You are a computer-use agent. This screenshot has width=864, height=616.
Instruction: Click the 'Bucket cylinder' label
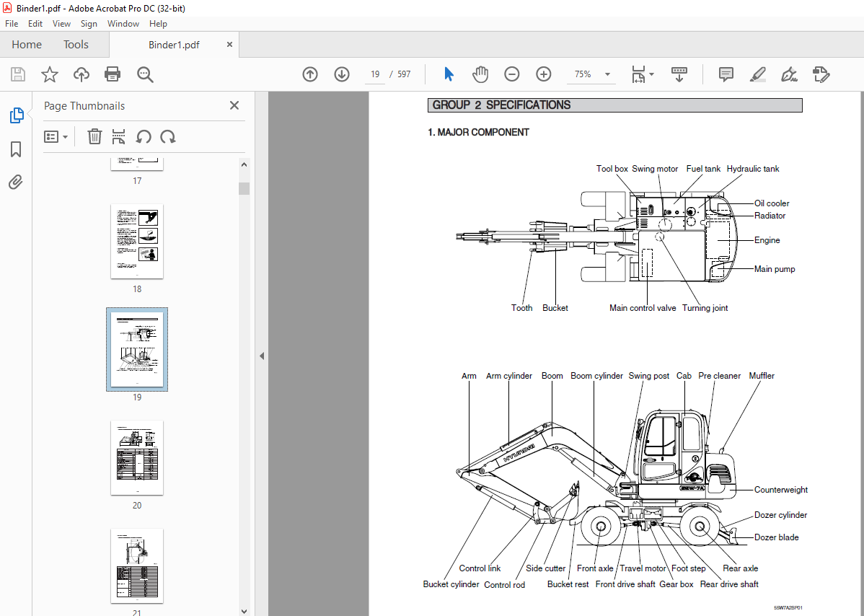point(451,584)
